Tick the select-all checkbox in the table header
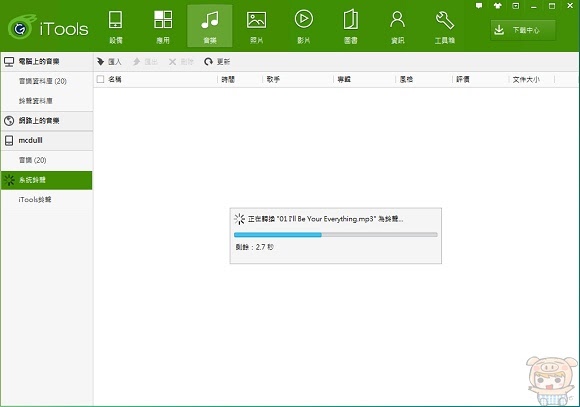 [100, 79]
